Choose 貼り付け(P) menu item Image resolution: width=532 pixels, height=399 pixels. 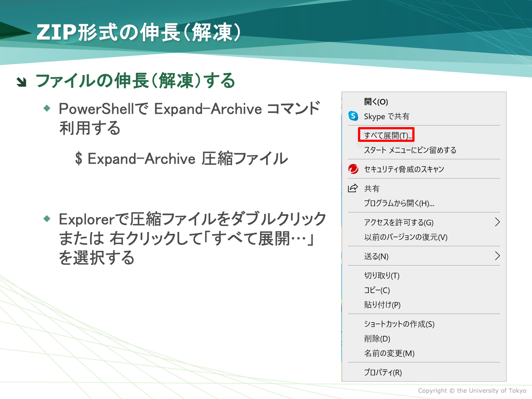382,305
